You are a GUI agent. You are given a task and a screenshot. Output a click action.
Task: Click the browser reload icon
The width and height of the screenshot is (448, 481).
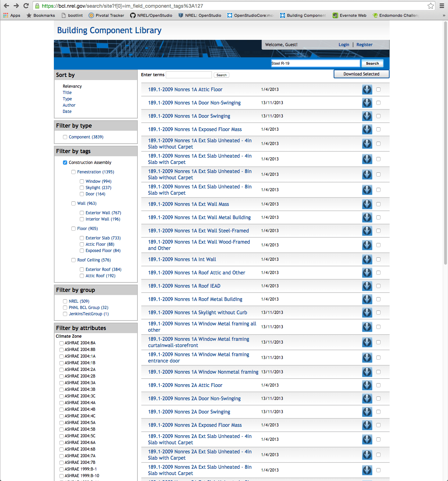click(26, 6)
